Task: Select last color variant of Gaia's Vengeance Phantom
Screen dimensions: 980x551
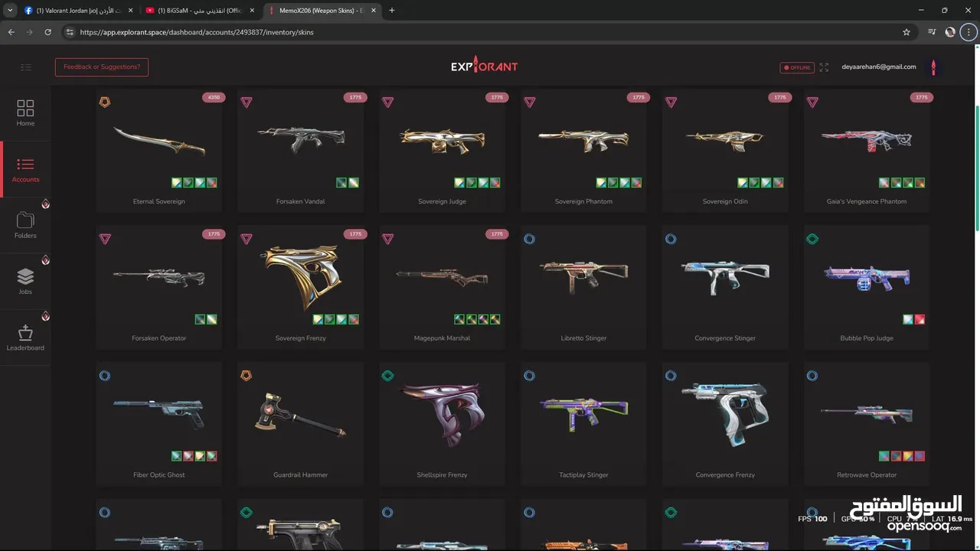Action: pos(920,183)
